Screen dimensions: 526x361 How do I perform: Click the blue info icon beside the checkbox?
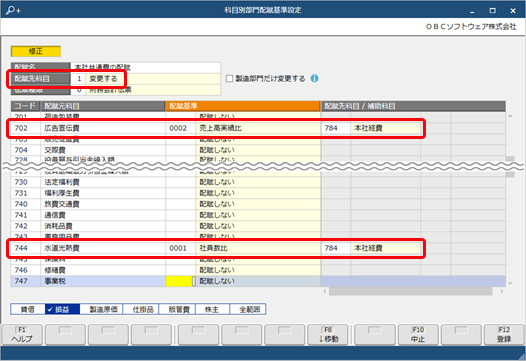(x=314, y=79)
